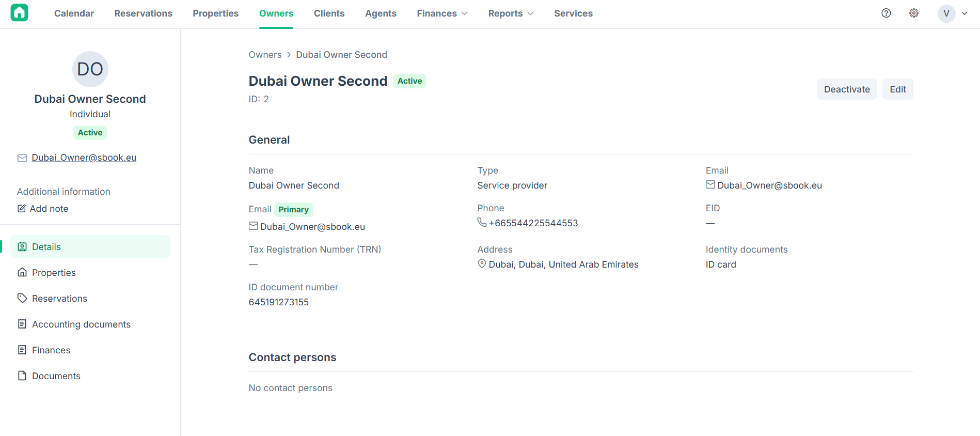Open the settings gear icon
This screenshot has width=980, height=436.
[x=914, y=13]
